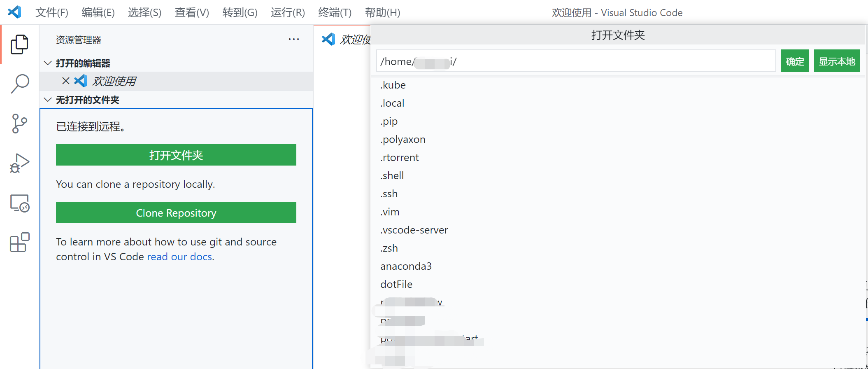Screen dimensions: 868x369
Task: Focus the /home/ folder path input
Action: click(x=576, y=61)
